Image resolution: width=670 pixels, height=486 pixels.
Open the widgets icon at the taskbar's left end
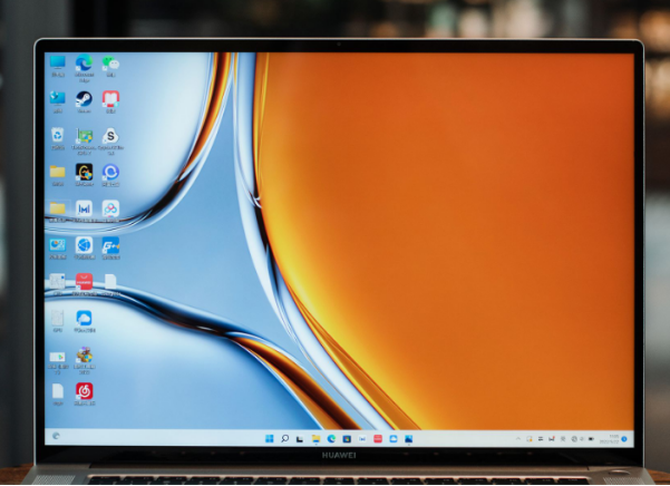pyautogui.click(x=56, y=436)
